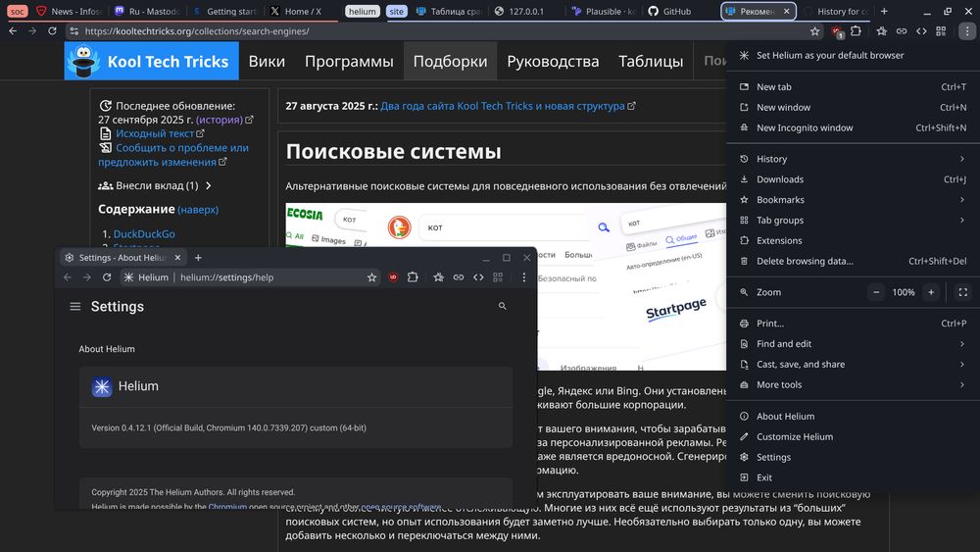Bookmark this page using the main address bar star
This screenshot has height=552, width=980.
[x=814, y=30]
